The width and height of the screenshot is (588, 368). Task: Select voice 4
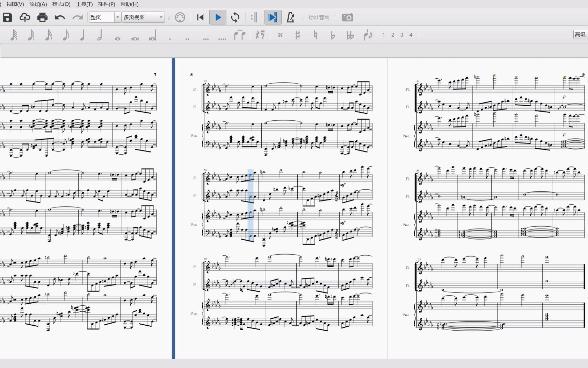(x=411, y=35)
